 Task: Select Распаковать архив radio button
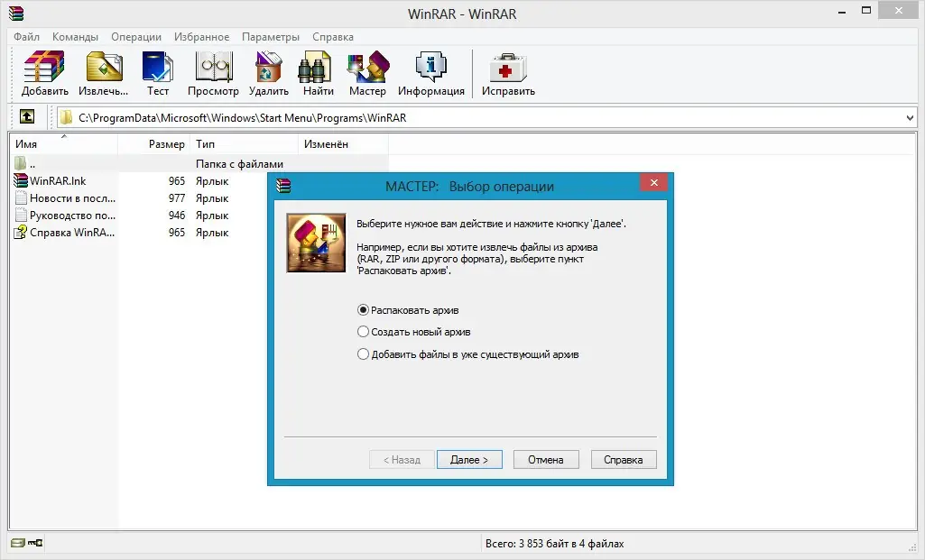(x=363, y=310)
